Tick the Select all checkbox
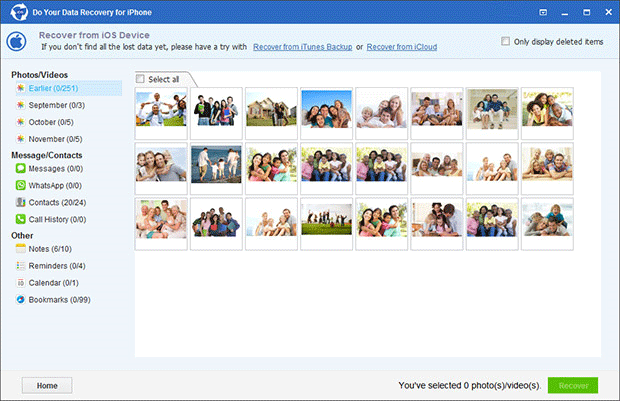Image resolution: width=620 pixels, height=401 pixels. pyautogui.click(x=140, y=79)
